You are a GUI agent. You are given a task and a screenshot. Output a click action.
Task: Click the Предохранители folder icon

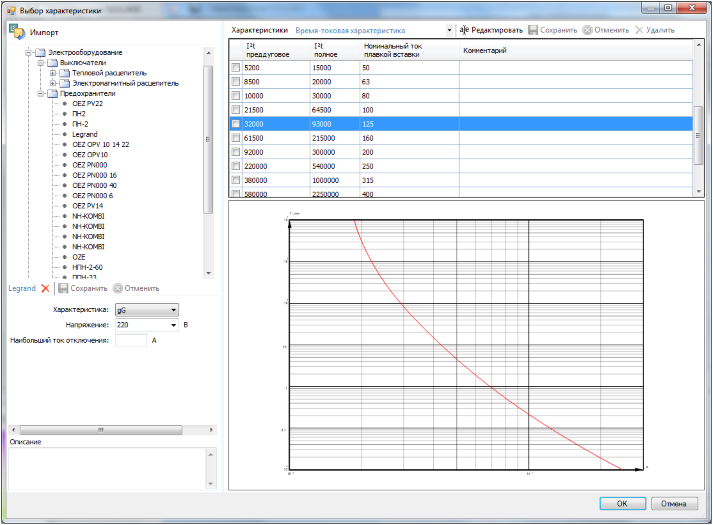(x=52, y=93)
